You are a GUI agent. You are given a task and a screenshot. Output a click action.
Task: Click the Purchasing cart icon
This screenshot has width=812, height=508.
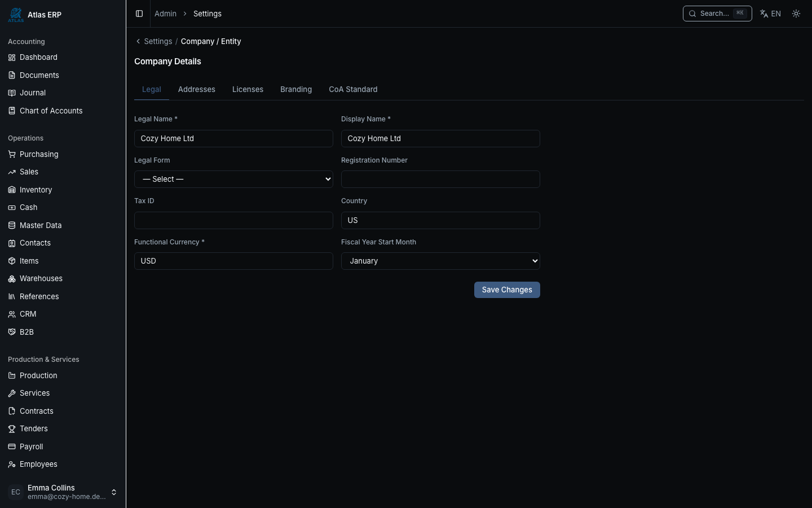pos(12,154)
